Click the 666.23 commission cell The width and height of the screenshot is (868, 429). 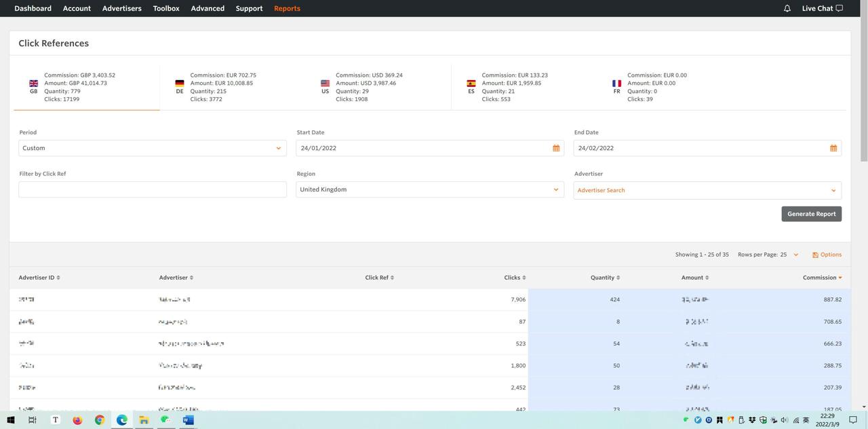coord(833,343)
